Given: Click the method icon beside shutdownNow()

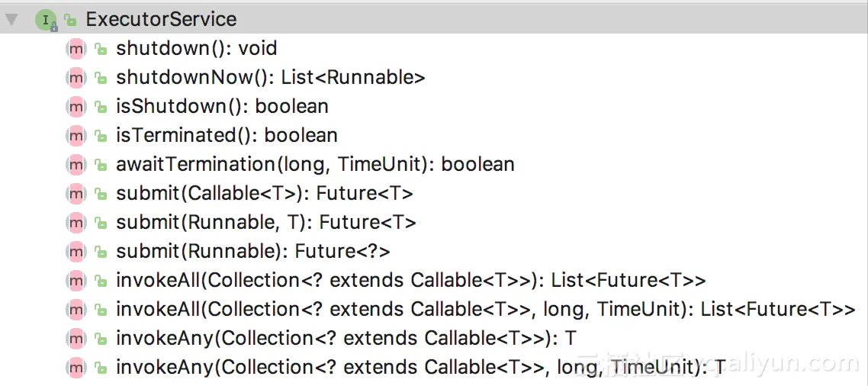Looking at the screenshot, I should (x=76, y=78).
